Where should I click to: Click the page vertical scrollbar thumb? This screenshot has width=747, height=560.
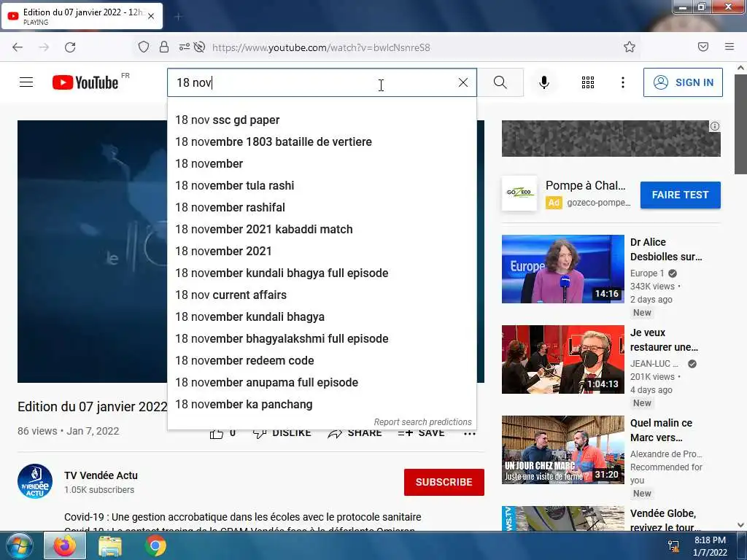point(740,124)
